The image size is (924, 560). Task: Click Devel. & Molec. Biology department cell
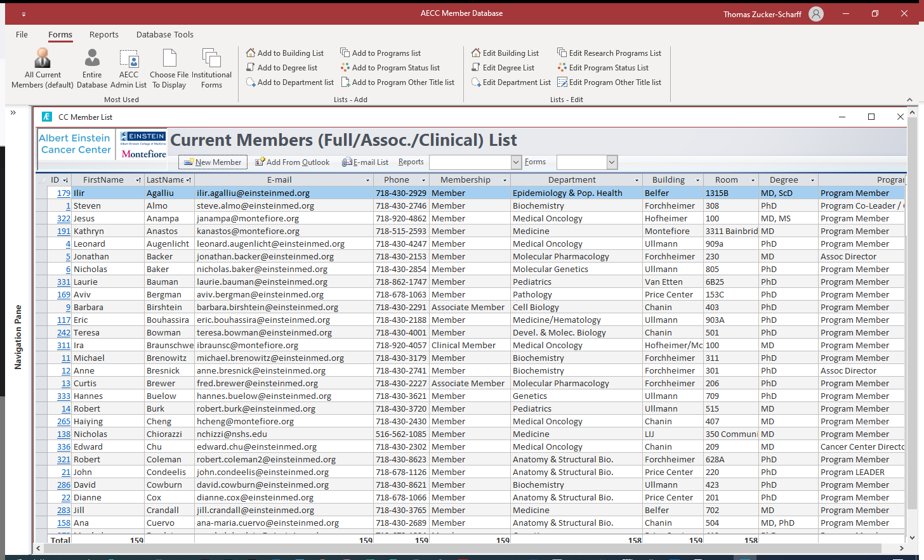click(576, 332)
